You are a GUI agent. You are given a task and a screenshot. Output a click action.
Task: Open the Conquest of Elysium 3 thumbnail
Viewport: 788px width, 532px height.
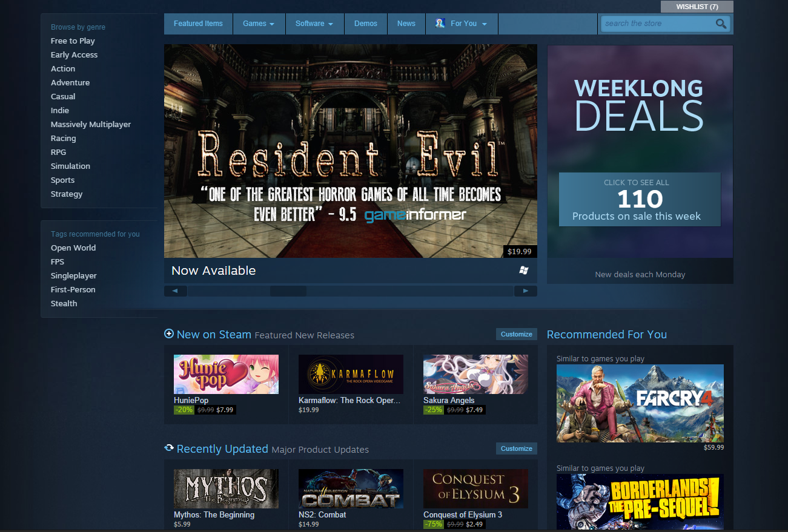475,488
